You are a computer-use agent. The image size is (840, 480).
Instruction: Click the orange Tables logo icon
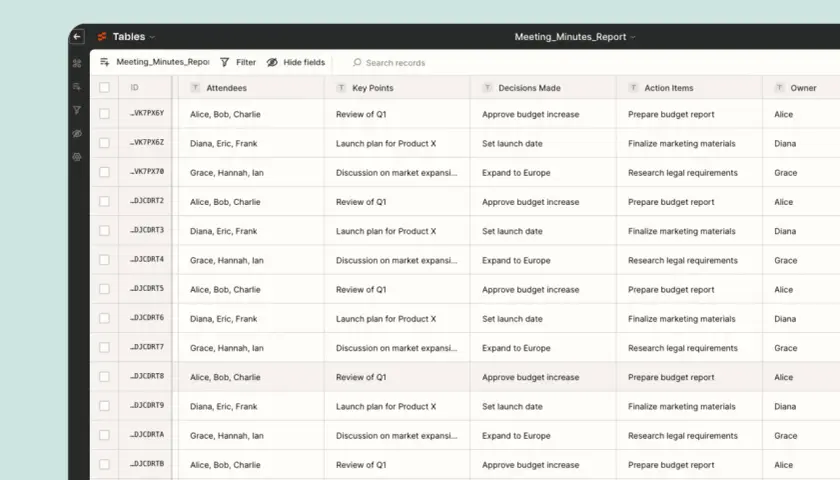point(102,36)
